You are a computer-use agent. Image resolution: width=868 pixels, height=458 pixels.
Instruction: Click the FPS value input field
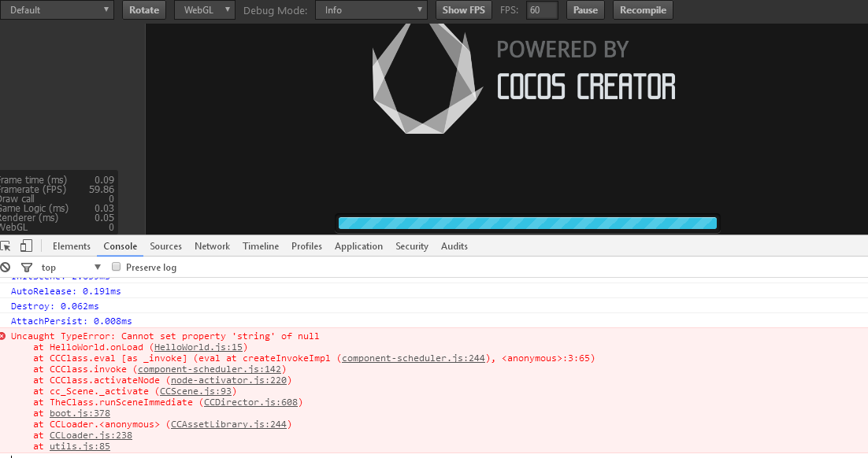[x=541, y=10]
